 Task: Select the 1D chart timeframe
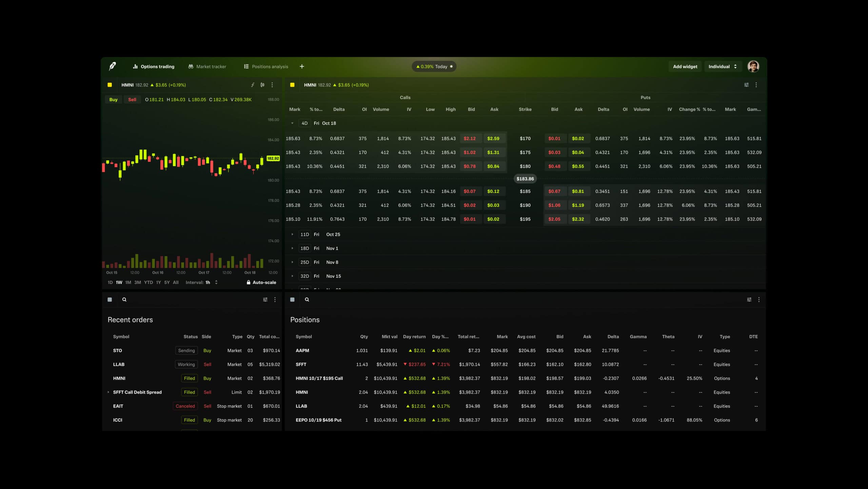[110, 282]
